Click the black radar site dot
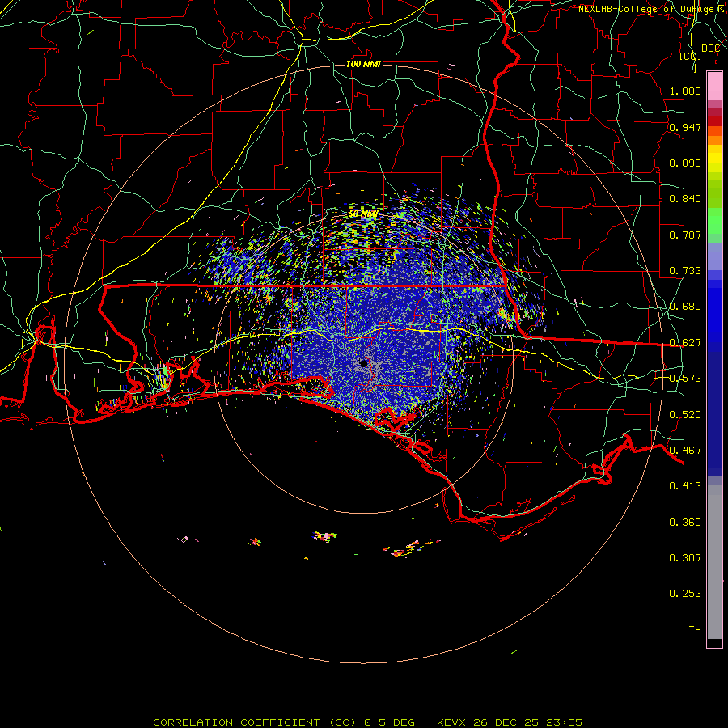This screenshot has height=728, width=728. (363, 363)
